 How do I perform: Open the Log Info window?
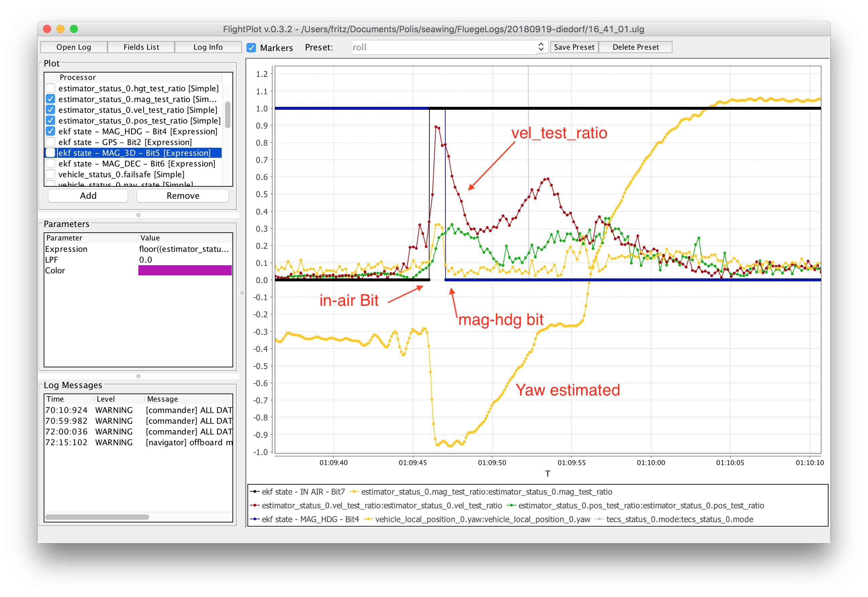pos(208,47)
